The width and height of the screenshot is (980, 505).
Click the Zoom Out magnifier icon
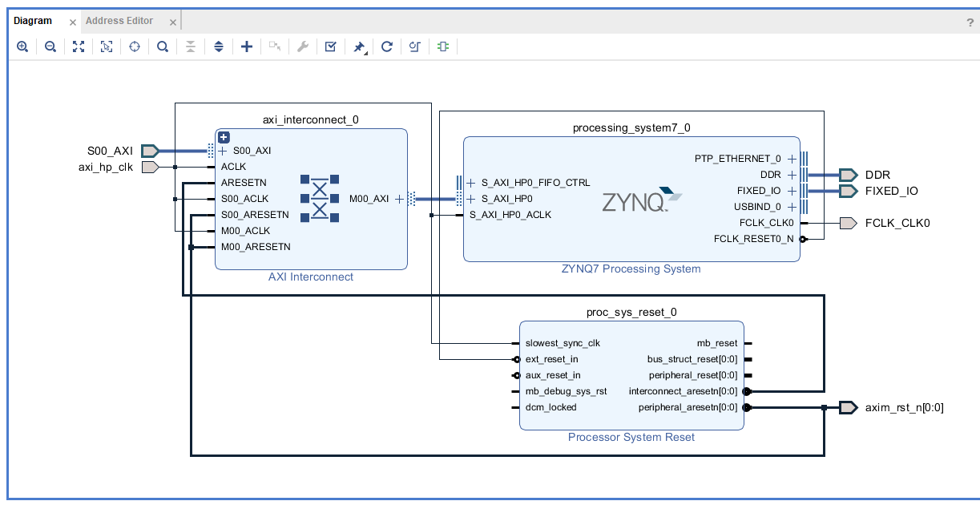pyautogui.click(x=50, y=46)
